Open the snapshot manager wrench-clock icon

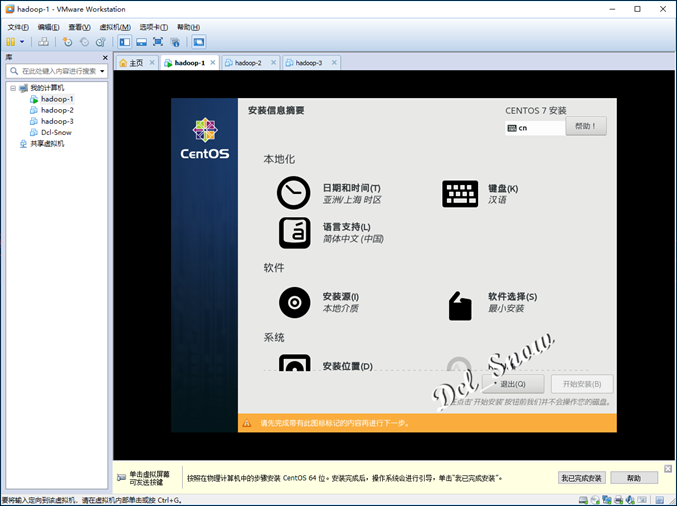click(101, 42)
